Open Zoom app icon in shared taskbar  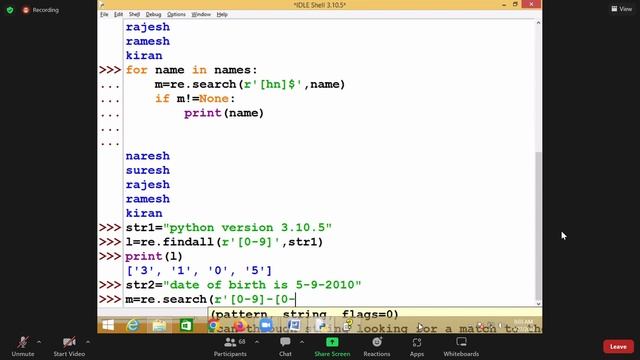point(266,325)
